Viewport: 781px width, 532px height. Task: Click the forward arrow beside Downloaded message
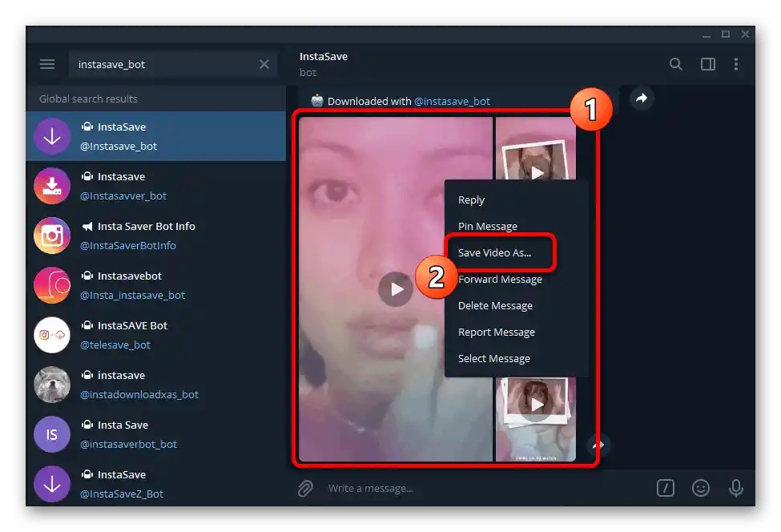pyautogui.click(x=642, y=98)
